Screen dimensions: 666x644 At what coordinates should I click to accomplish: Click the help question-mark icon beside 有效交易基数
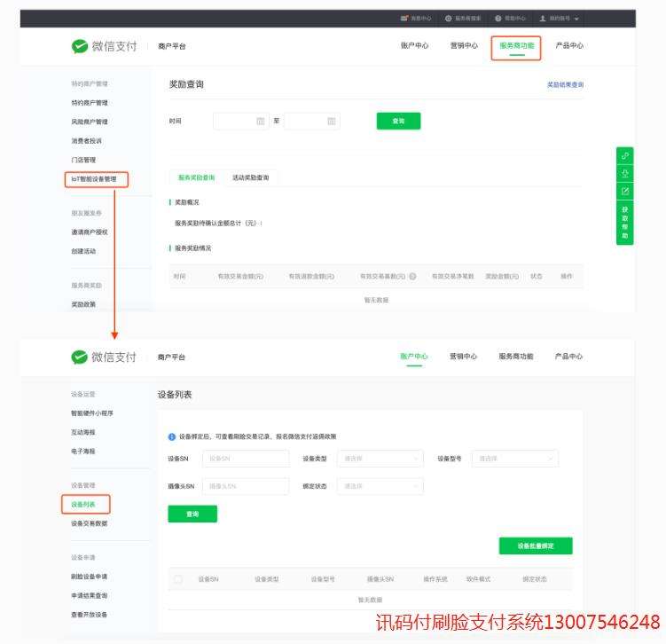(x=412, y=276)
